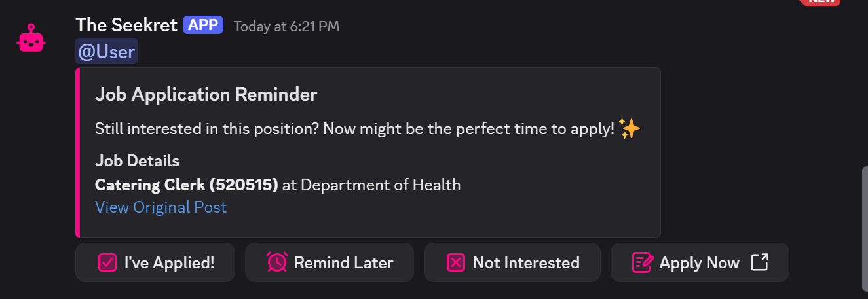Mark job as applied with I've Applied!
The height and width of the screenshot is (299, 868).
coord(155,262)
